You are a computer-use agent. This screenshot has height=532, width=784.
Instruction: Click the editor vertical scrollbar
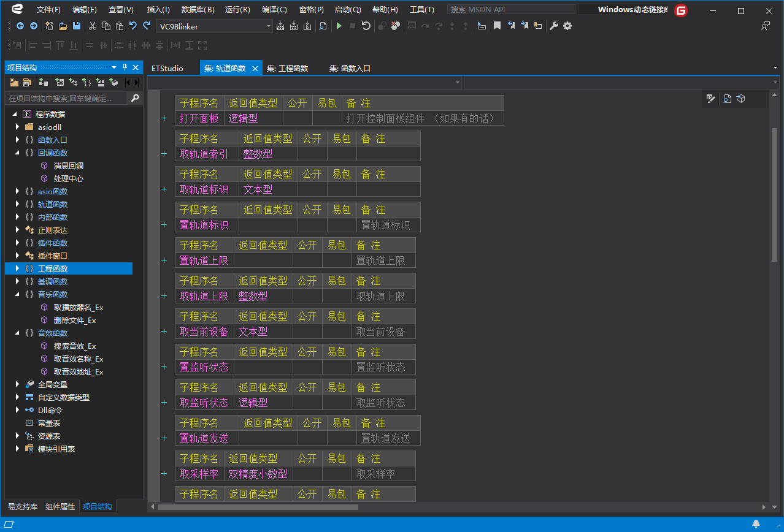[x=774, y=196]
